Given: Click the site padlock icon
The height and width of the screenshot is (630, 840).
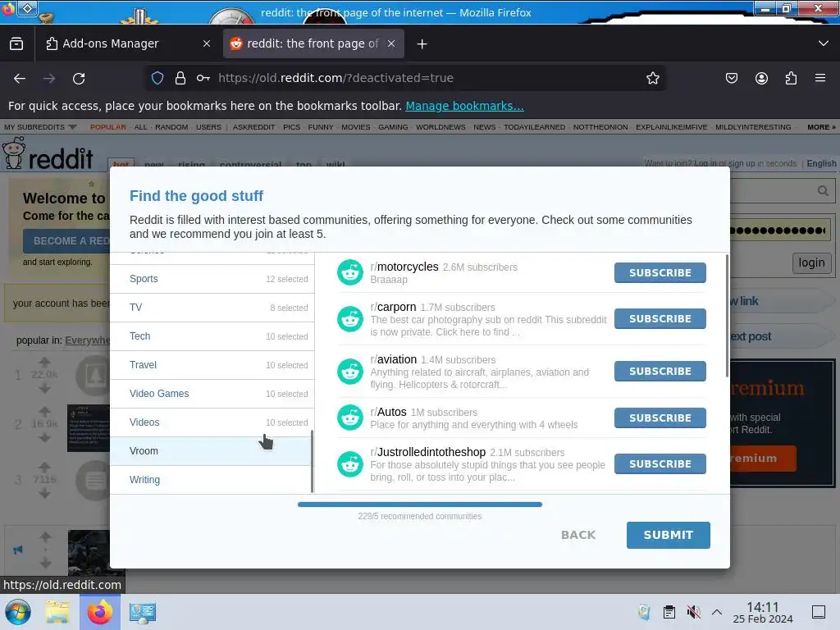Looking at the screenshot, I should click(180, 78).
